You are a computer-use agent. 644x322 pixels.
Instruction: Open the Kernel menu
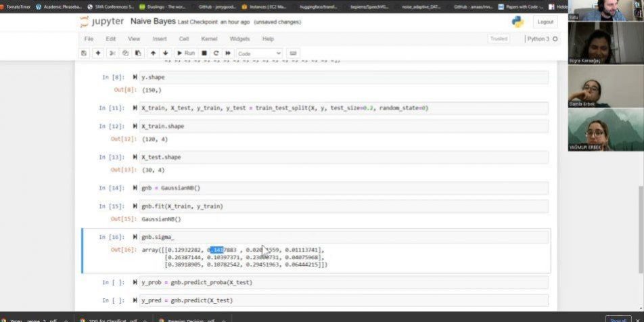[x=209, y=39]
